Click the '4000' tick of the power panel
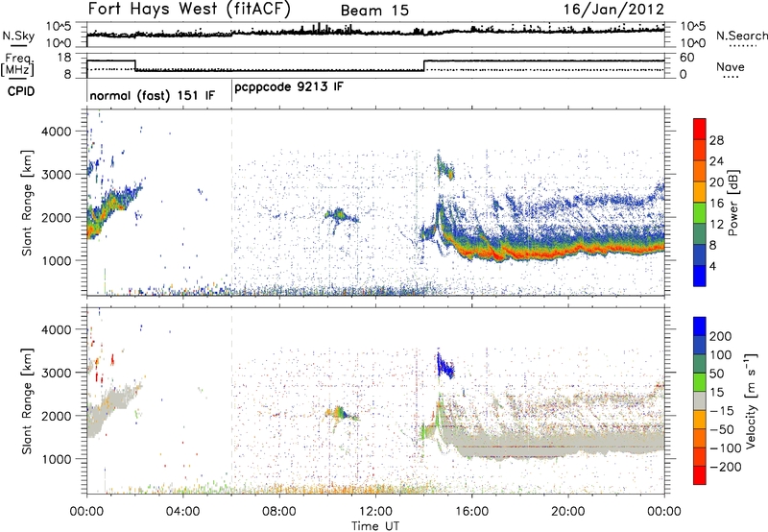Screen dimensions: 768x532 [57, 132]
